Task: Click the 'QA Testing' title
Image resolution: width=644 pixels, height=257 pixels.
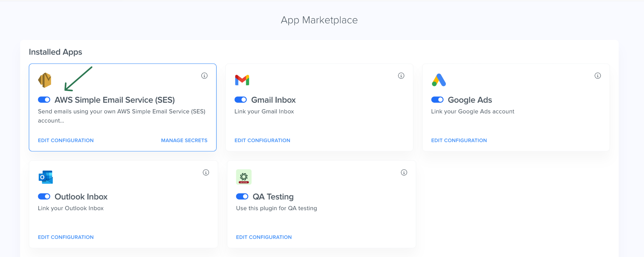Action: click(273, 197)
